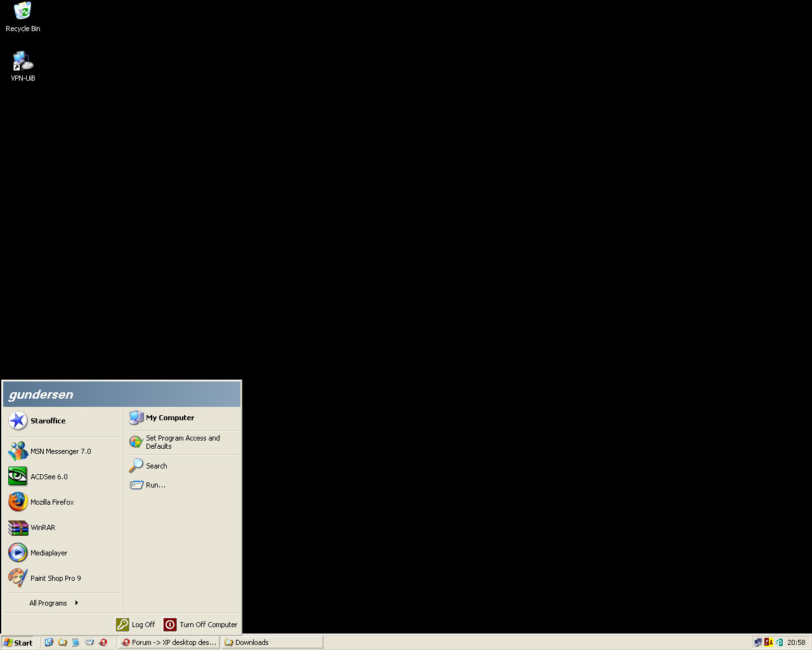The image size is (812, 650).
Task: Click the Log Off button
Action: coord(136,625)
